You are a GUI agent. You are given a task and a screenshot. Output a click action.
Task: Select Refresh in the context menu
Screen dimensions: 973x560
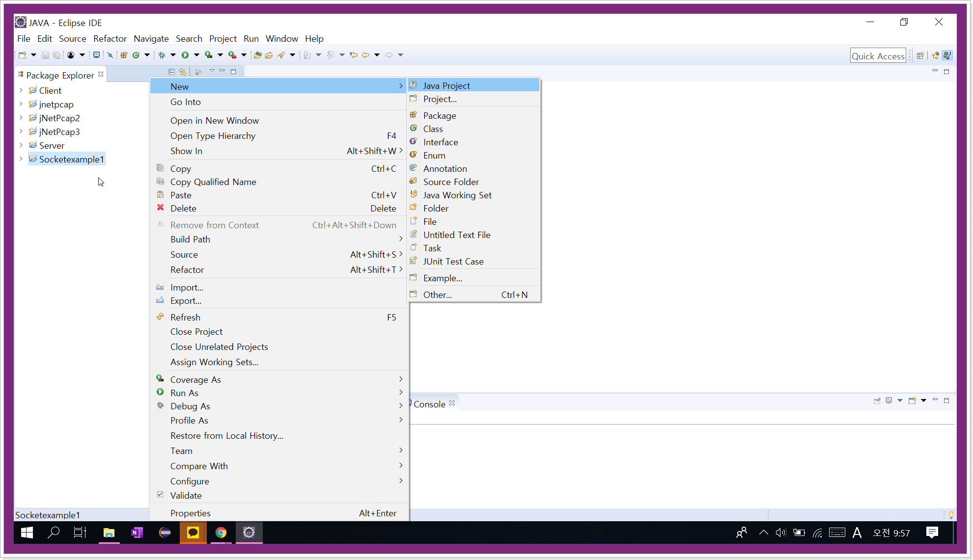(x=279, y=317)
